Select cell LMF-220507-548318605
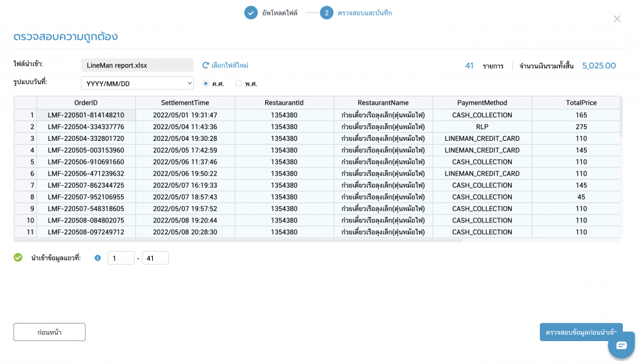This screenshot has width=639, height=364. [x=86, y=208]
